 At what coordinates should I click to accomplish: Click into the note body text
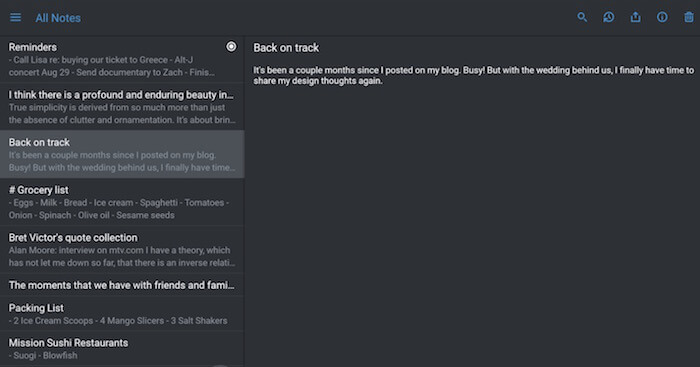click(474, 75)
